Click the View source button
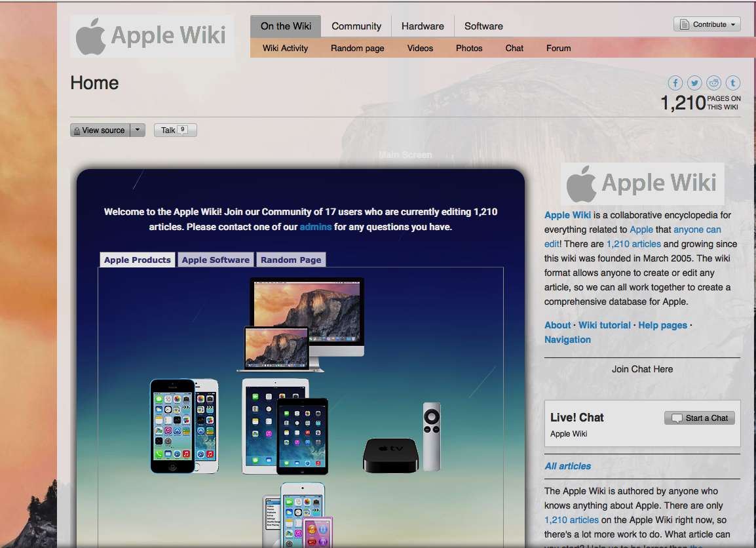Viewport: 756px width, 548px height. tap(100, 130)
